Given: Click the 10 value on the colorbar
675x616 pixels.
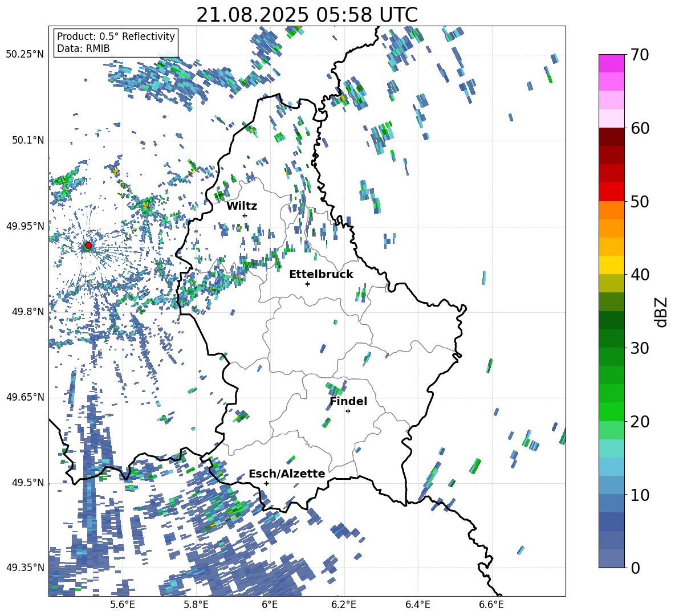Looking at the screenshot, I should click(x=640, y=495).
